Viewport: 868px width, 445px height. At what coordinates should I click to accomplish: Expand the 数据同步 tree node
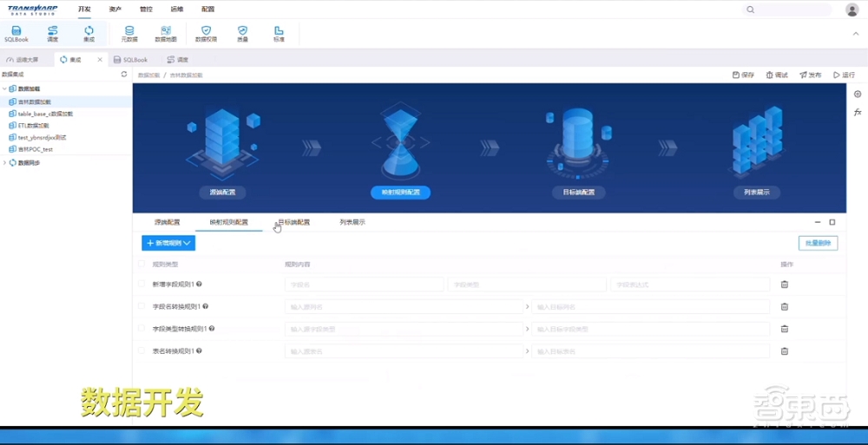[5, 163]
